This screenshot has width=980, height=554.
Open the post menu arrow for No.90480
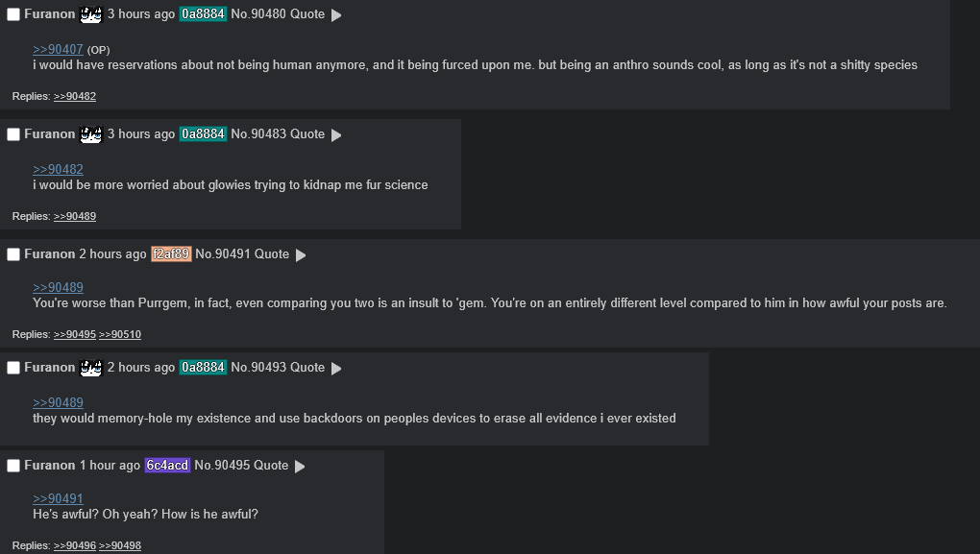[336, 15]
